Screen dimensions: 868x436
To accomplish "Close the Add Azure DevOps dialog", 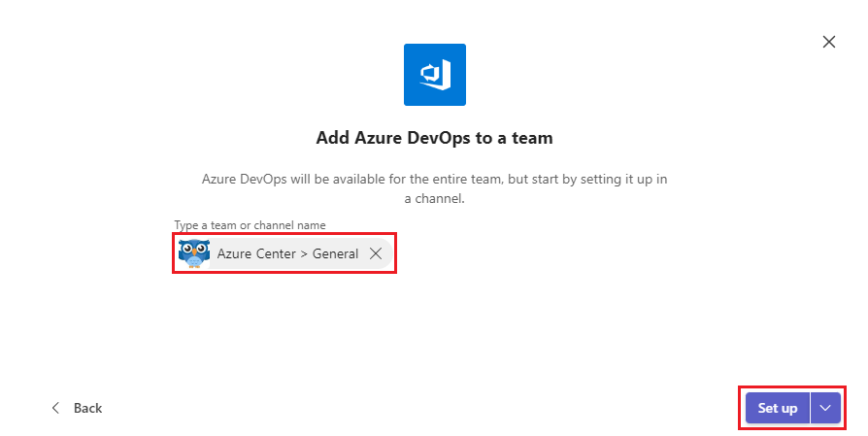I will [x=829, y=42].
